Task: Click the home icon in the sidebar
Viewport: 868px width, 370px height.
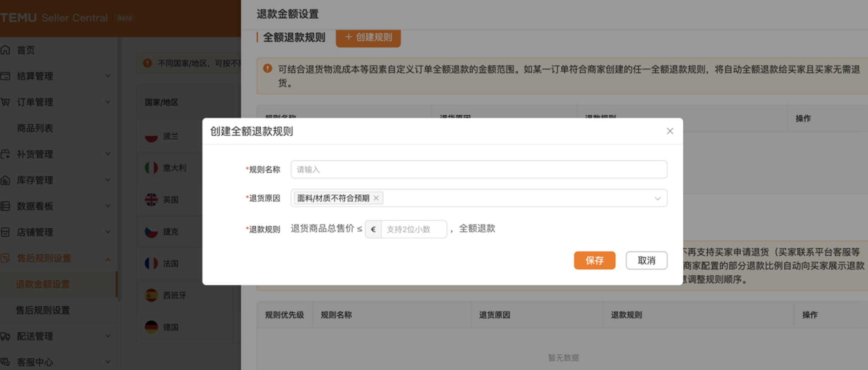Action: click(x=5, y=50)
